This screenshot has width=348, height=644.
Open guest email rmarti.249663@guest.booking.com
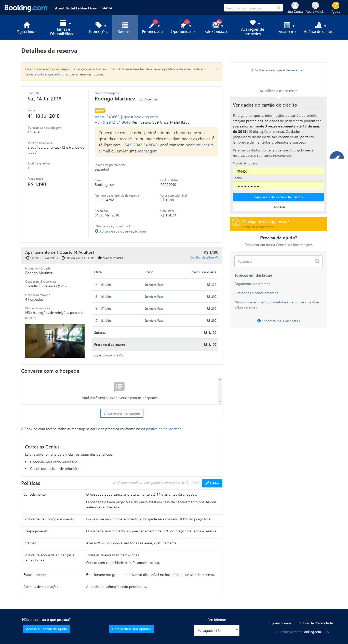coord(126,117)
